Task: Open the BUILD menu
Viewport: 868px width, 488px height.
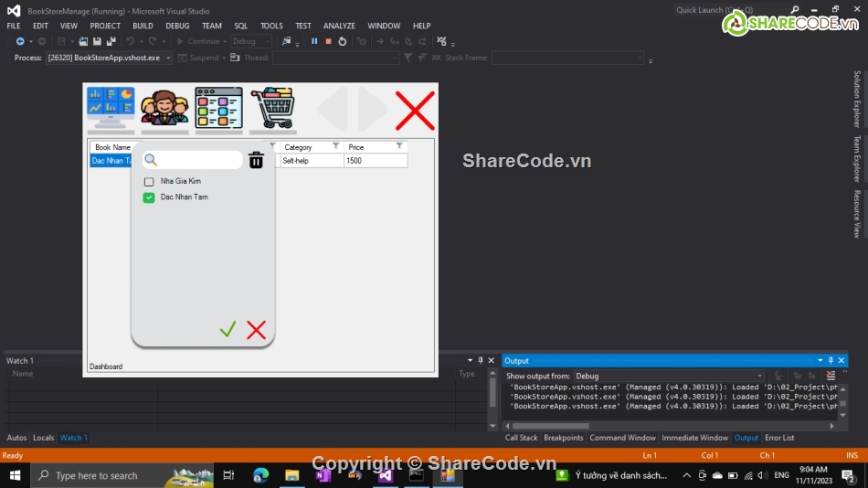Action: click(143, 26)
